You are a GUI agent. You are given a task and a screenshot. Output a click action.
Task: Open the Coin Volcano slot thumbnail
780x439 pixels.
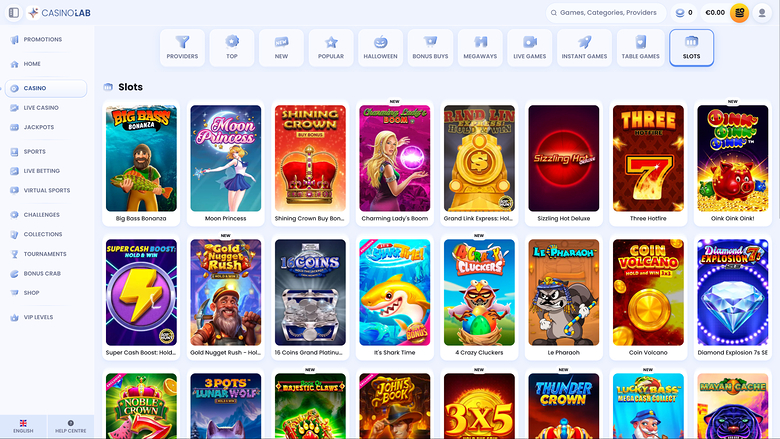tap(648, 292)
